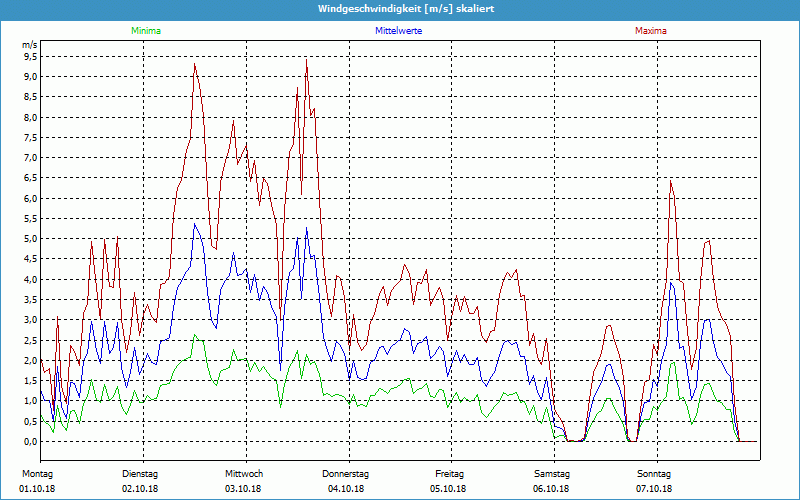Click the 0,0 y-axis value
The image size is (800, 500).
(x=31, y=441)
